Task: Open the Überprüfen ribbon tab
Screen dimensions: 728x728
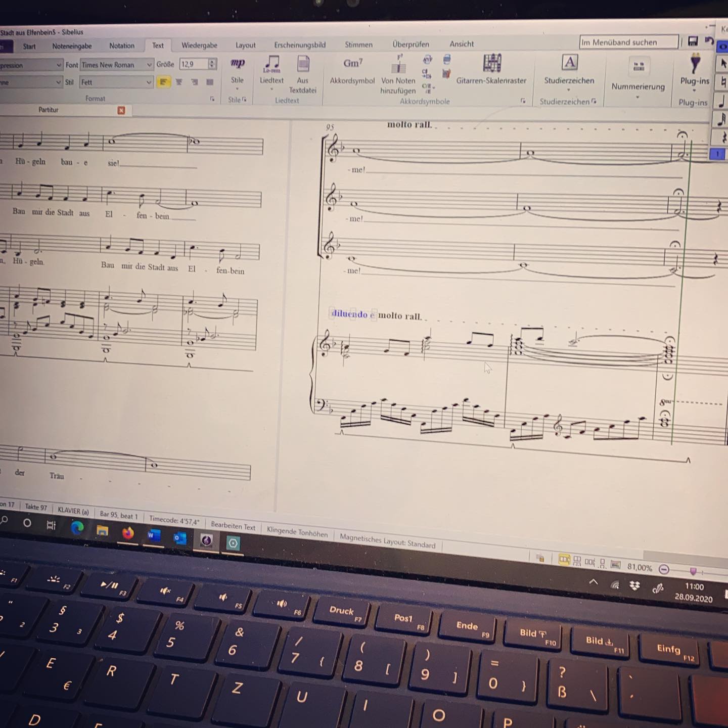Action: (x=411, y=44)
